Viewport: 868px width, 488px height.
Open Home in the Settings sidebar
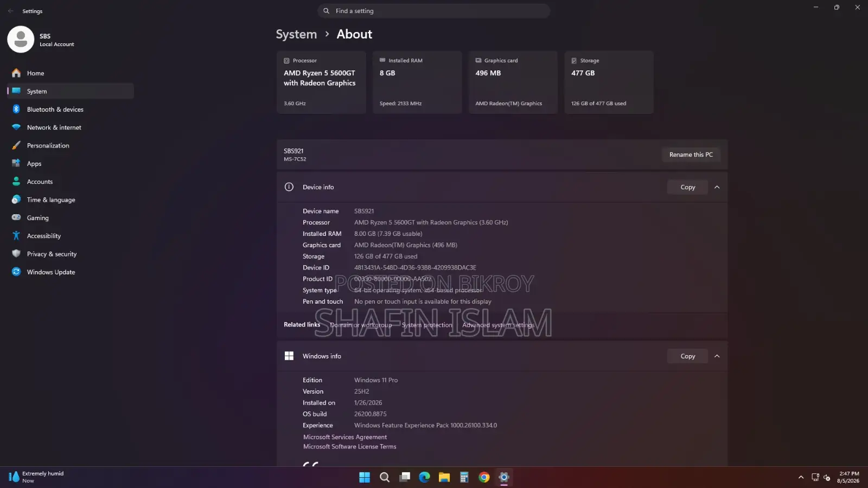pos(71,73)
